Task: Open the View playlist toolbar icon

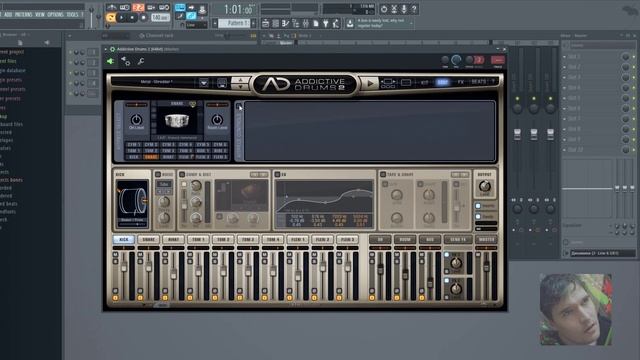Action: pos(266,24)
